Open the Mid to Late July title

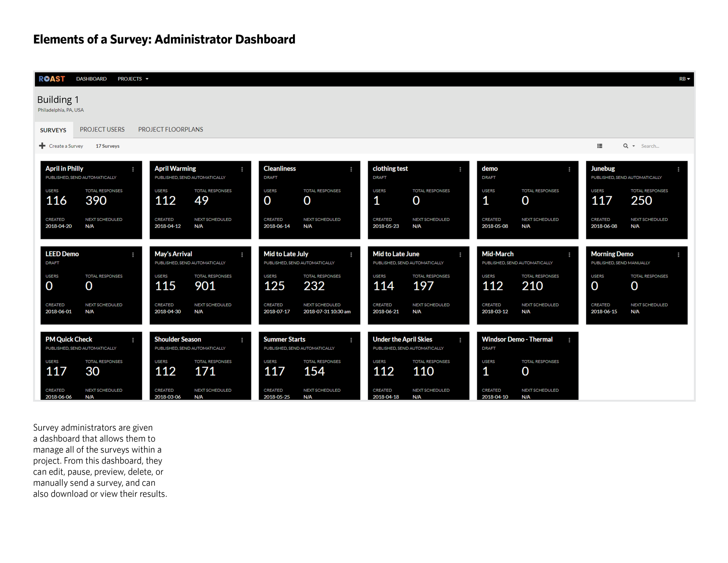[x=286, y=254]
